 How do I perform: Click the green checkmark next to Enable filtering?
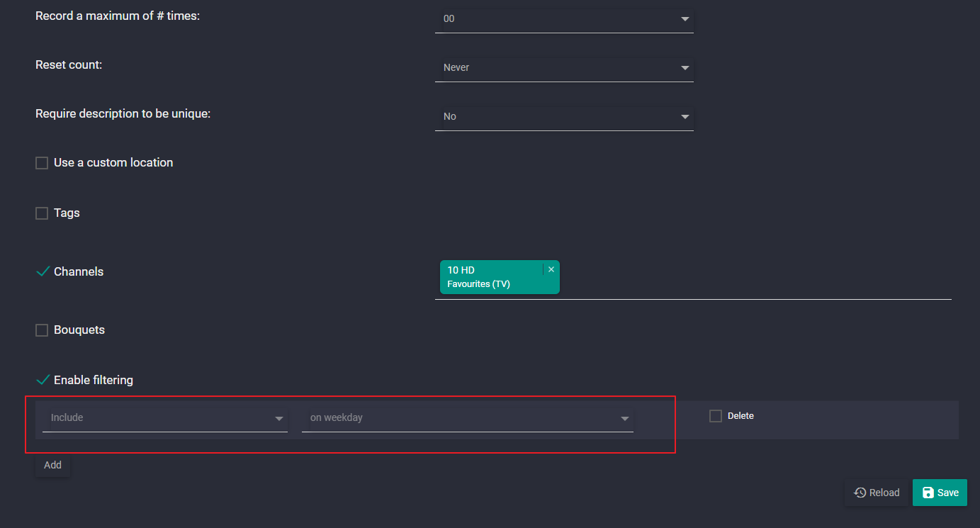[43, 380]
